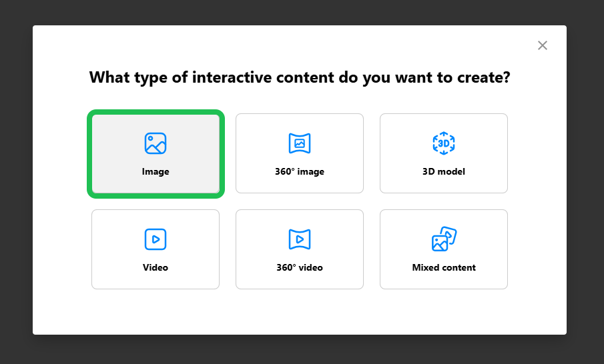The height and width of the screenshot is (364, 604).
Task: Click the dialog heading about interactive content
Action: click(300, 77)
